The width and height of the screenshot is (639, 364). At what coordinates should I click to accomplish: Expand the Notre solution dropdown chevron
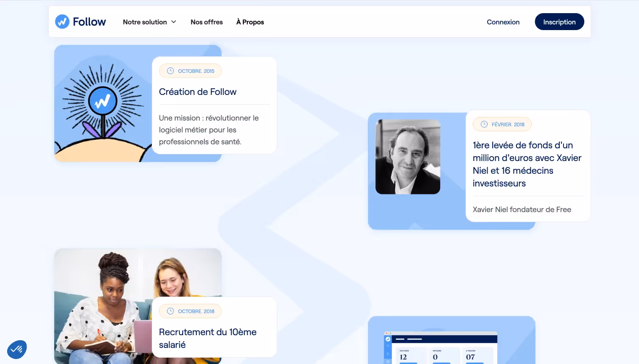(173, 22)
